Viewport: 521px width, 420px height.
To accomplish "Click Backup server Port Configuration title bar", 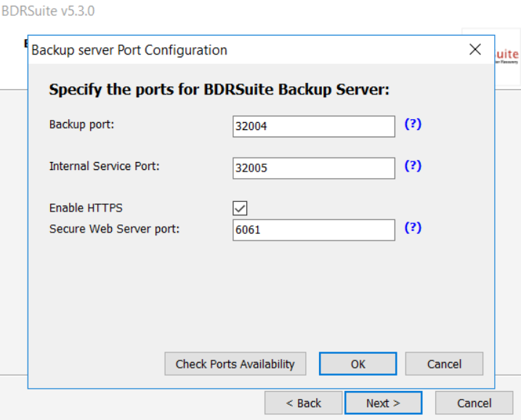I will click(129, 50).
